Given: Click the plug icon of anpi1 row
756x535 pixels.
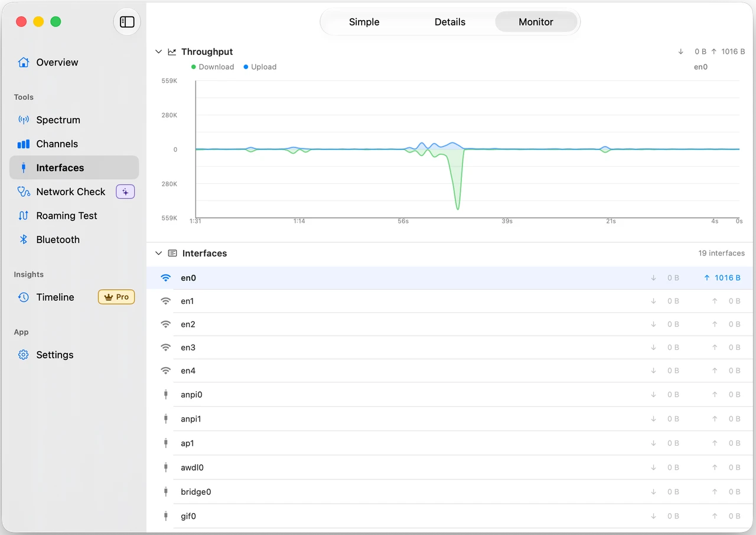Looking at the screenshot, I should click(x=166, y=419).
